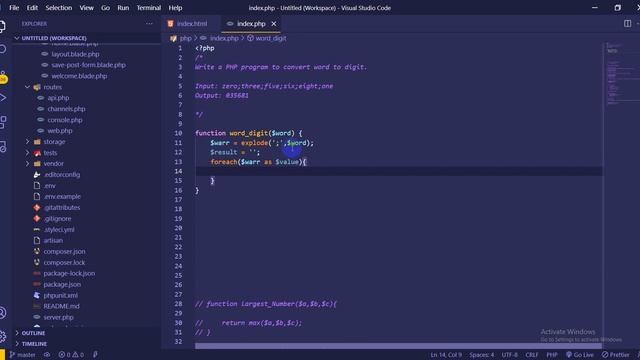Open the Go menu
This screenshot has height=360, width=640.
105,8
